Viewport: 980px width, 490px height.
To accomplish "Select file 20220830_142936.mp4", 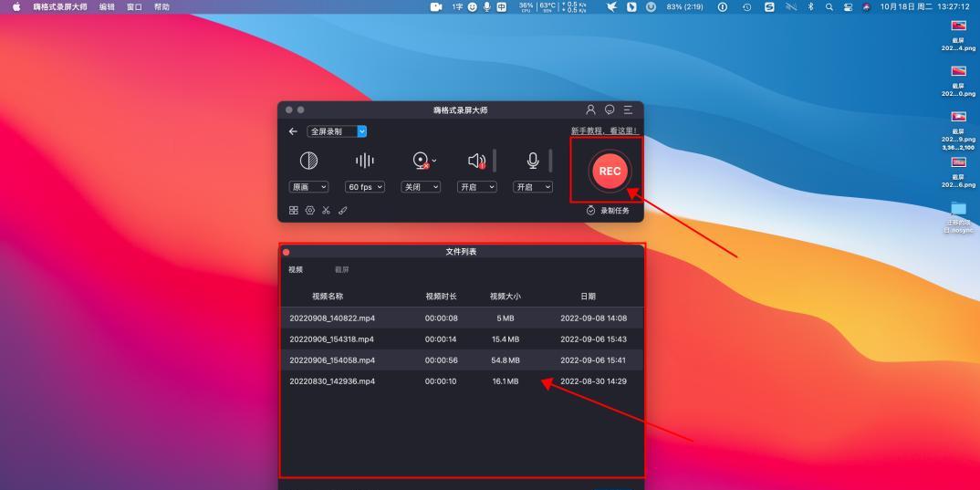I will [x=462, y=381].
